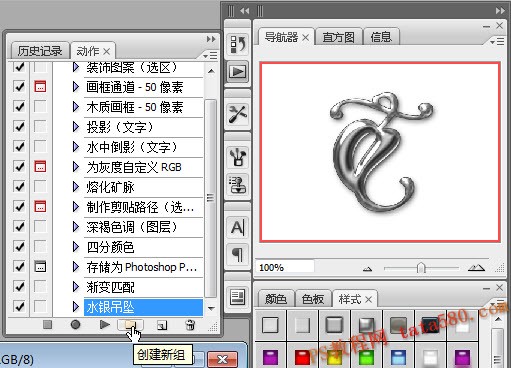Click the navigator zoom slider handle

[421, 268]
